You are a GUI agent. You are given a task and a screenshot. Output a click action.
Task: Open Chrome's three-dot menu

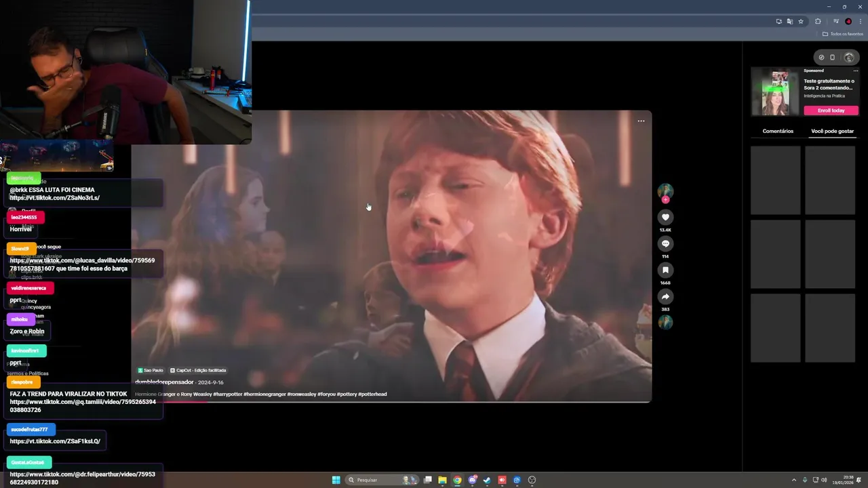coord(860,22)
